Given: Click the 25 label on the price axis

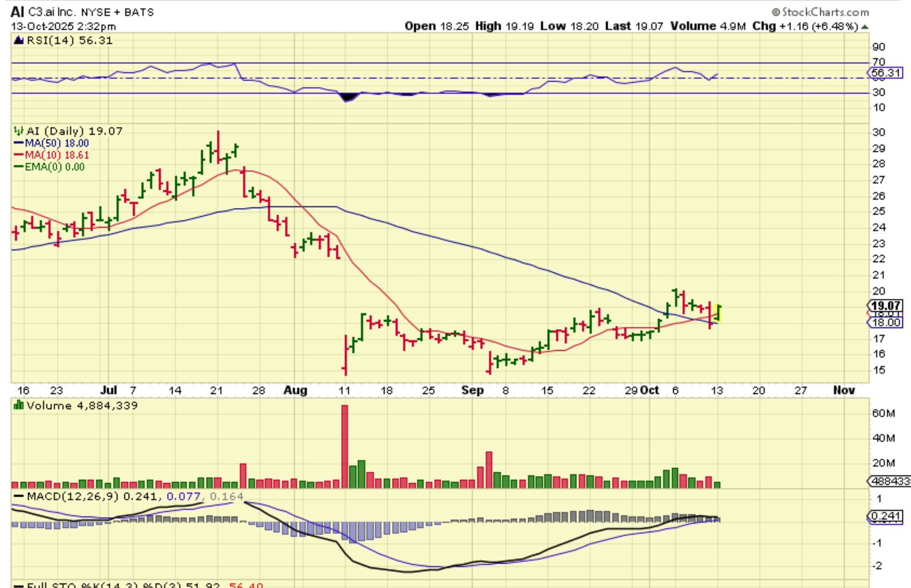Looking at the screenshot, I should pyautogui.click(x=879, y=211).
